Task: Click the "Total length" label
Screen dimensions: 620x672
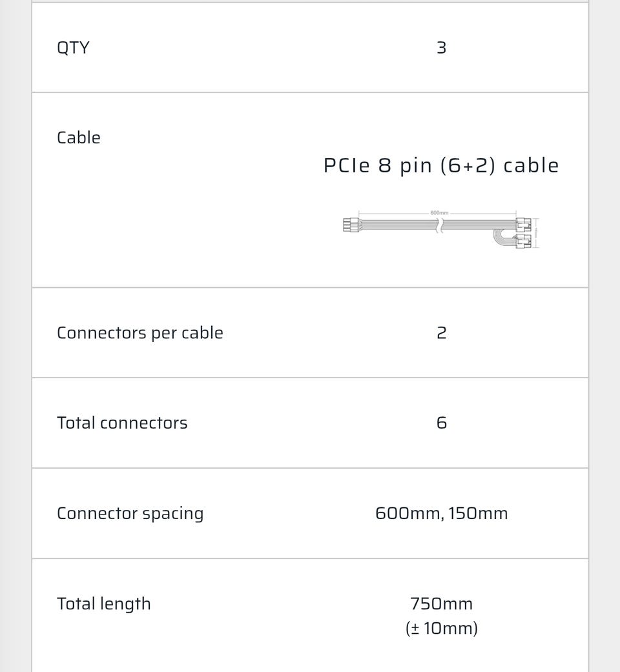Action: pyautogui.click(x=103, y=604)
